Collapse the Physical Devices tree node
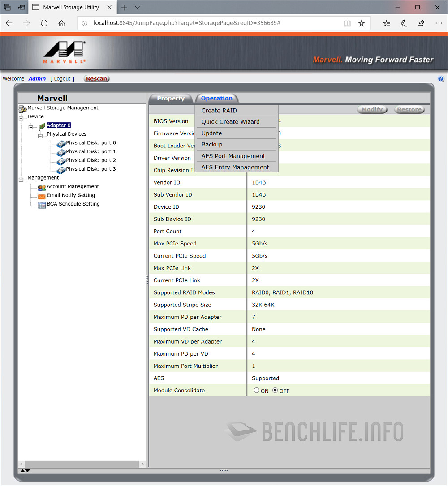Viewport: 448px width, 486px height. point(40,136)
